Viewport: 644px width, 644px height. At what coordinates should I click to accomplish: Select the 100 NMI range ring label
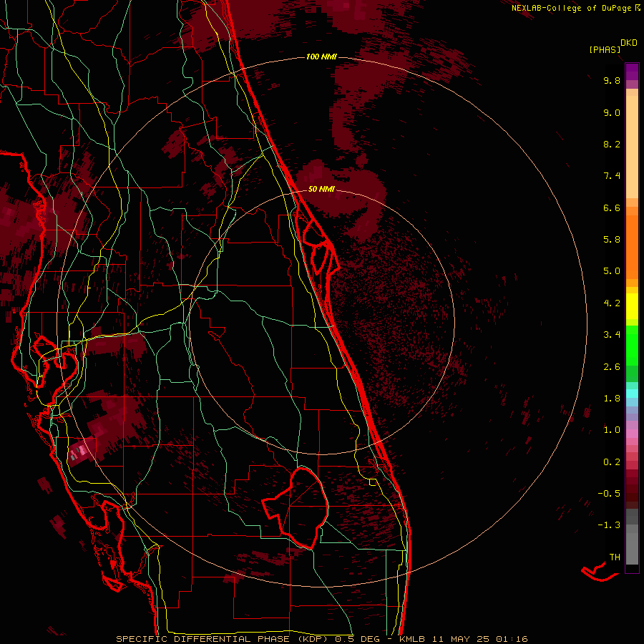pyautogui.click(x=321, y=57)
